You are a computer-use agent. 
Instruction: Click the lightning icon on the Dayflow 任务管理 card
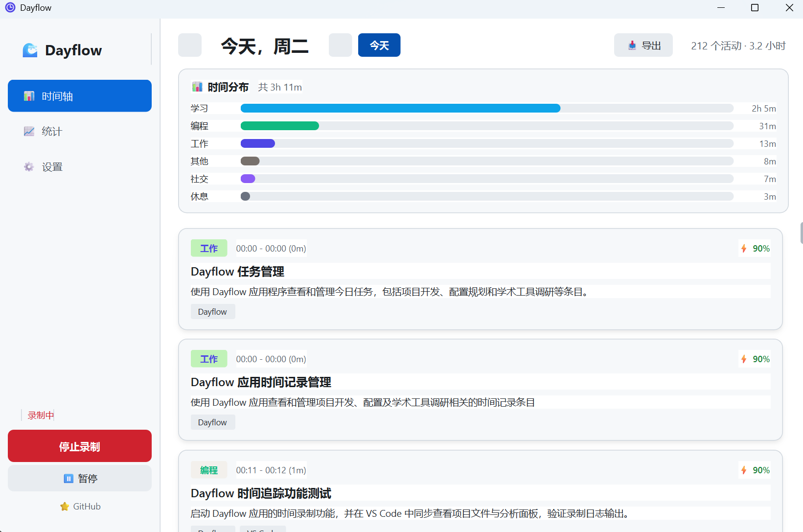click(x=744, y=249)
